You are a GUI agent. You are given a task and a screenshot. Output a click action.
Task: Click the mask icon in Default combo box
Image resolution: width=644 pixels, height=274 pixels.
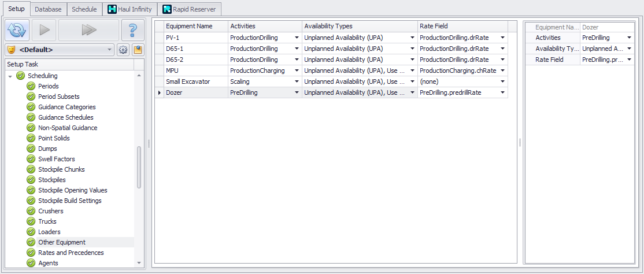12,50
